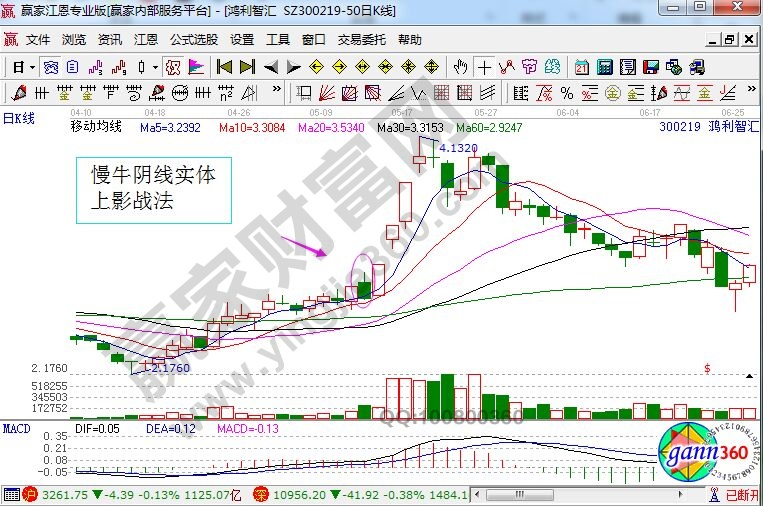The image size is (763, 506).
Task: Click the 已断开 connection status indicator
Action: click(x=740, y=494)
